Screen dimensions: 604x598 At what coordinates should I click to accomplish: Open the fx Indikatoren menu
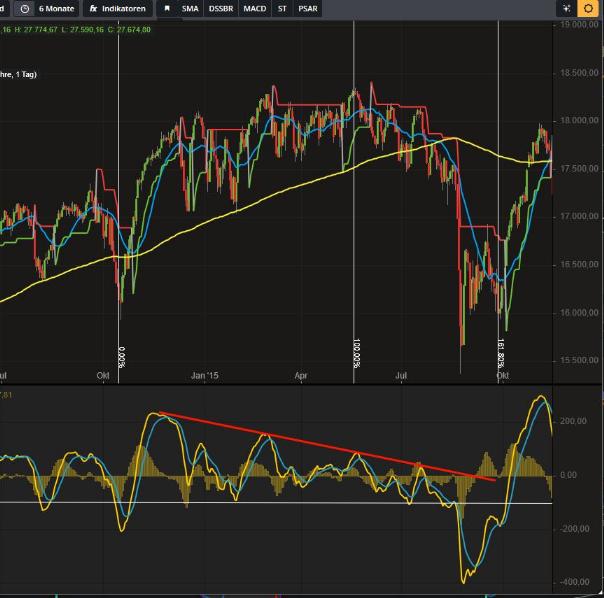117,8
